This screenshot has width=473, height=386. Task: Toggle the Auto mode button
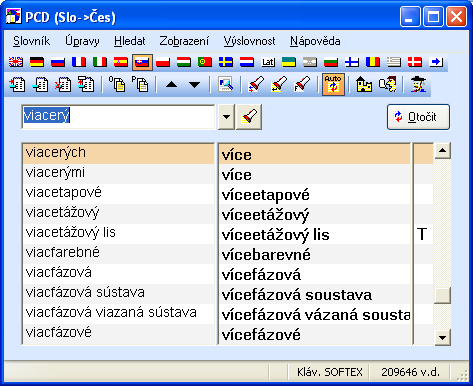click(x=333, y=85)
